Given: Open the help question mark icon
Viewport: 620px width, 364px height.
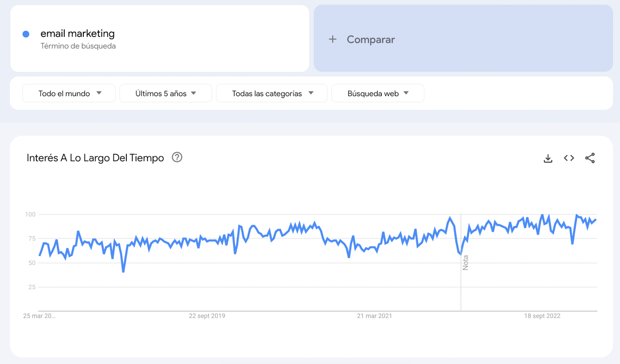Looking at the screenshot, I should pyautogui.click(x=177, y=157).
